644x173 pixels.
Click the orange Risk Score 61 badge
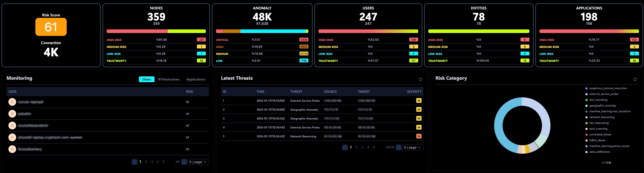[x=51, y=27]
